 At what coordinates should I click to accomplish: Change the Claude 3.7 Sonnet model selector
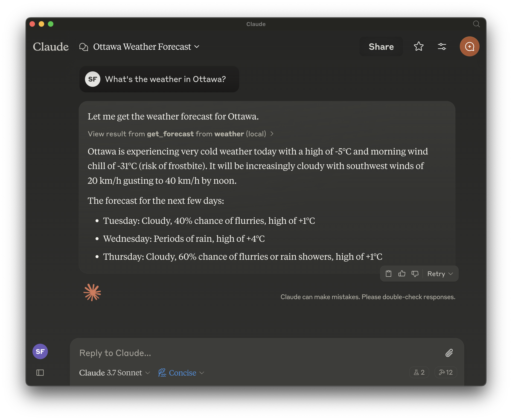click(x=115, y=373)
